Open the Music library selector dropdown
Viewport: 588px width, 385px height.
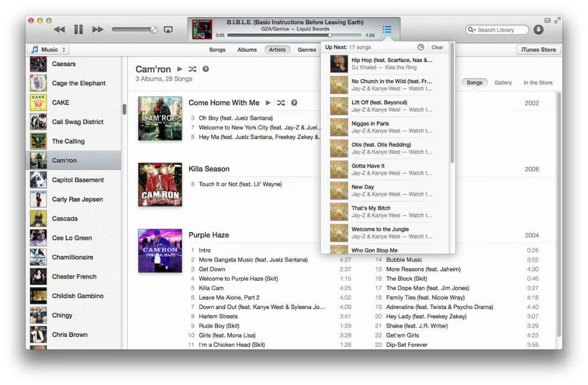(x=48, y=50)
